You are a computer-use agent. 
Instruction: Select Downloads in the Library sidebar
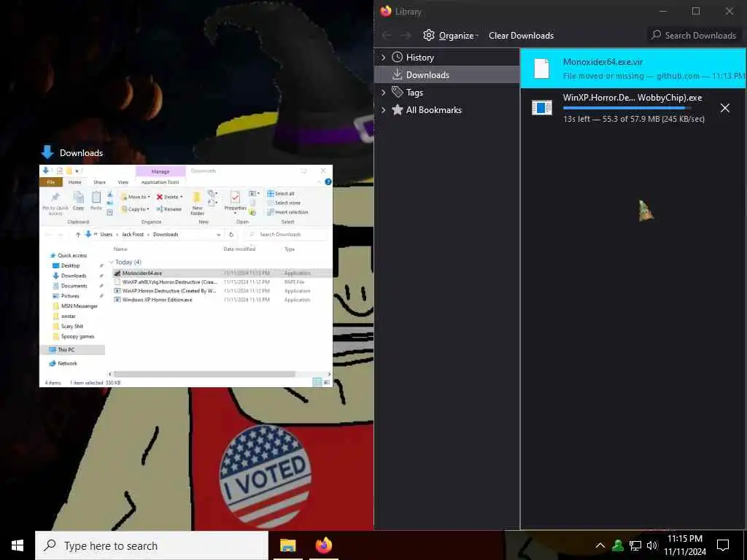pos(447,75)
